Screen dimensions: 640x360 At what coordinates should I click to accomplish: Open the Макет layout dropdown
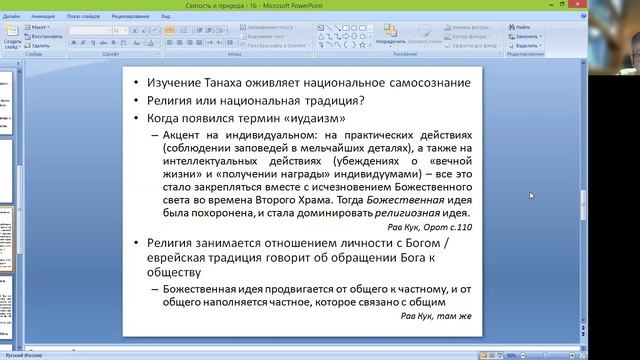(37, 27)
